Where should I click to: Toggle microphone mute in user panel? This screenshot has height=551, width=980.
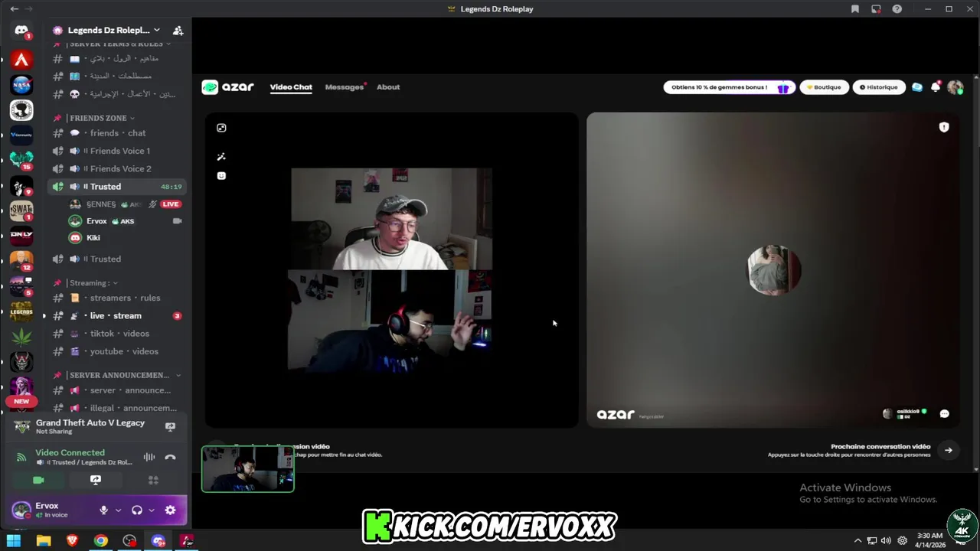(x=103, y=510)
